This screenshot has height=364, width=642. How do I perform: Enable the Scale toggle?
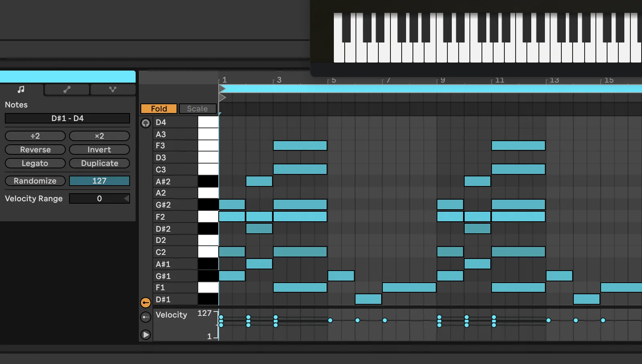coord(197,109)
